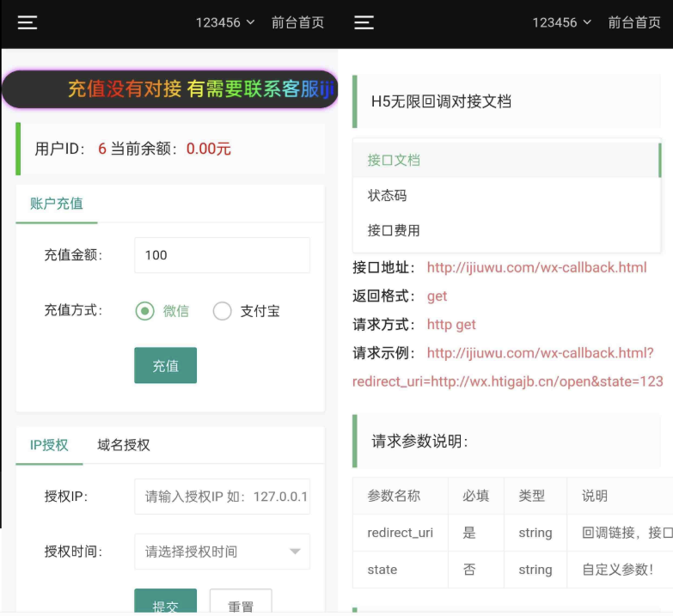Switch to the 账户充值 tab
Viewport: 673px width, 616px height.
pyautogui.click(x=57, y=204)
